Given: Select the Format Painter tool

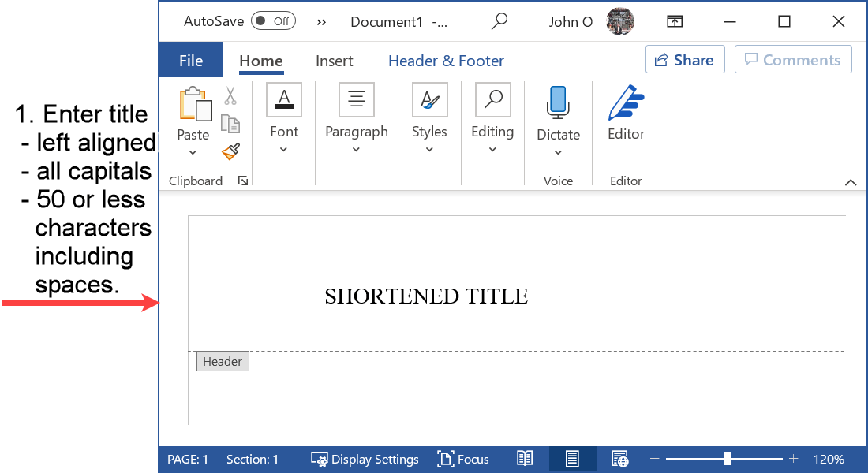Looking at the screenshot, I should pyautogui.click(x=231, y=152).
